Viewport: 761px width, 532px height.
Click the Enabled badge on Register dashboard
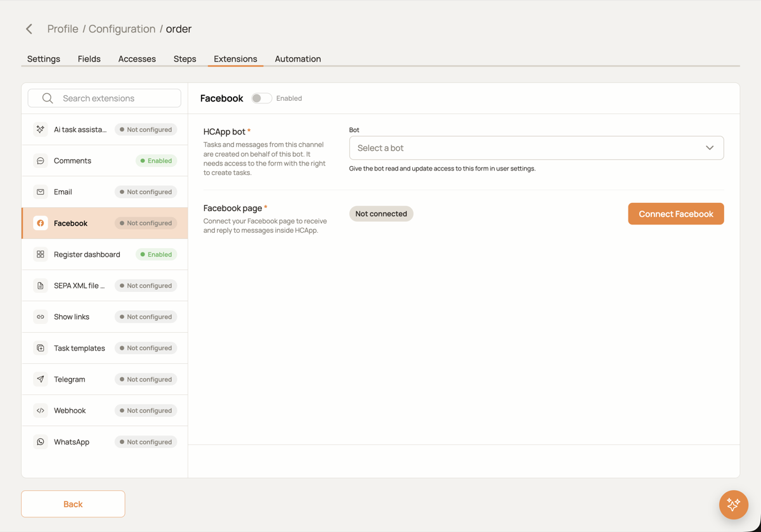point(156,254)
